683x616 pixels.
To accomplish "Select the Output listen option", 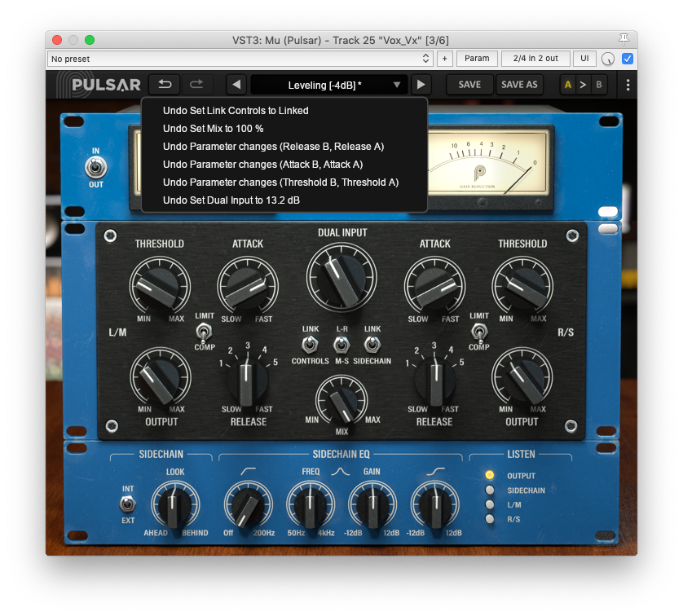I will (490, 475).
